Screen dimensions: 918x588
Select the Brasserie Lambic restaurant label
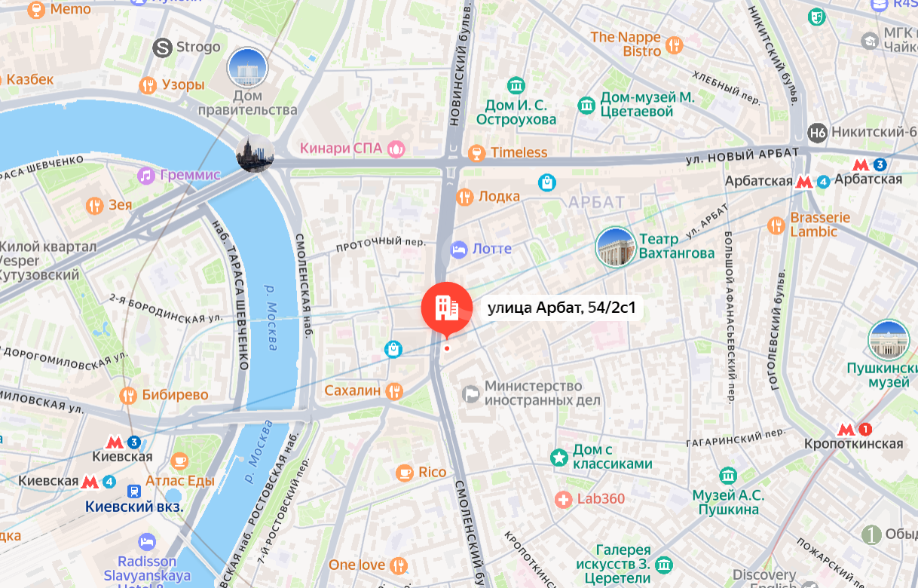coord(820,225)
